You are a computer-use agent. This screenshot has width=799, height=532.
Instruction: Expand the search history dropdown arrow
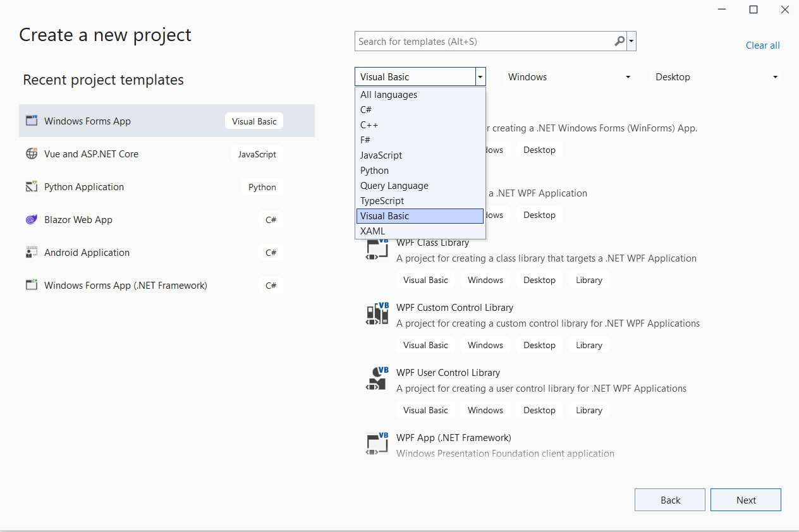(x=631, y=42)
